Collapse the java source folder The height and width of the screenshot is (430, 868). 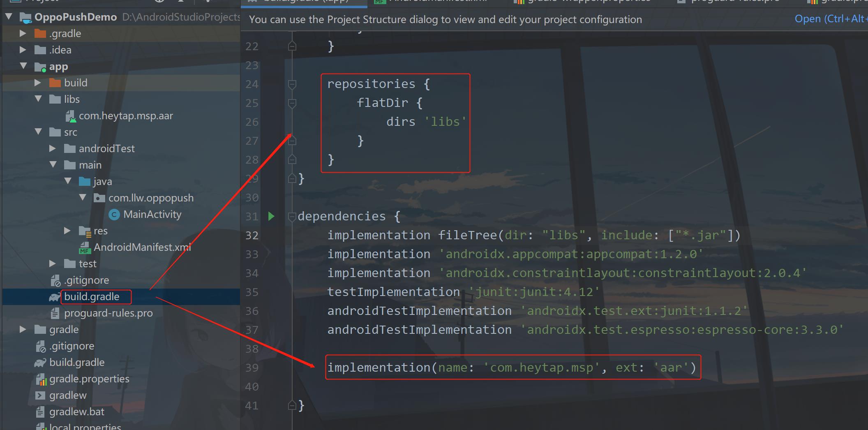(x=68, y=181)
